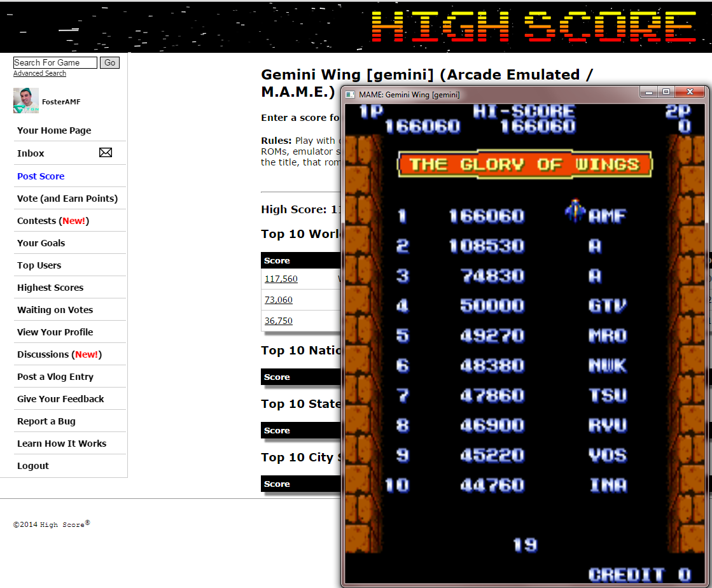The image size is (712, 588).
Task: Log out of FosterAMF account
Action: (32, 465)
